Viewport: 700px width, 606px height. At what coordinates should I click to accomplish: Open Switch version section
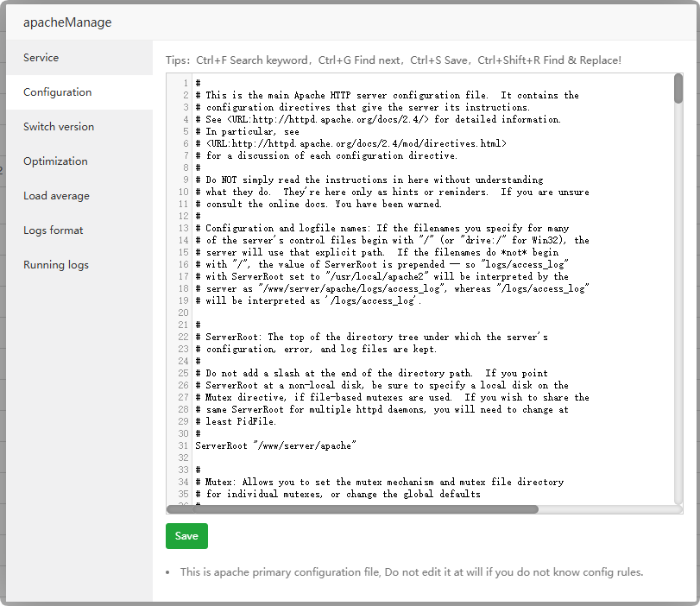click(x=79, y=127)
